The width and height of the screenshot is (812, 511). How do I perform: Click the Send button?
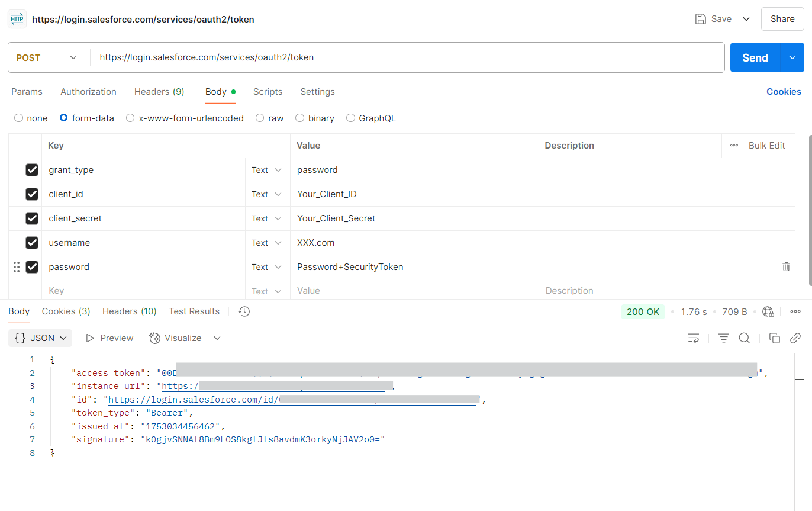tap(755, 57)
